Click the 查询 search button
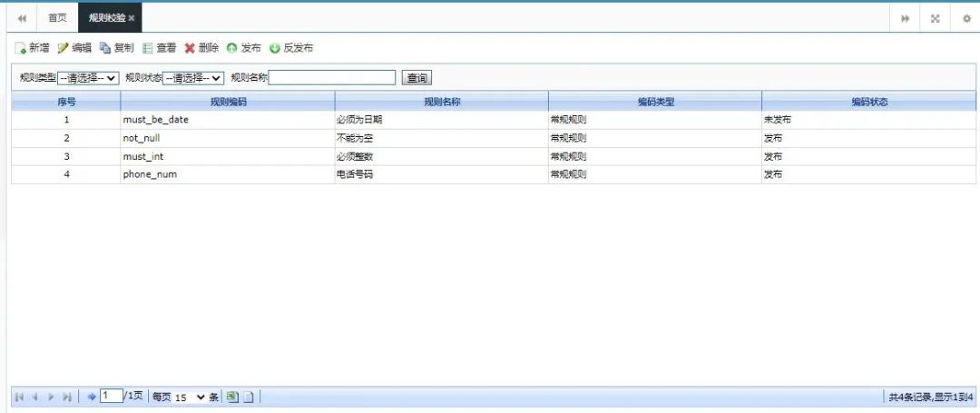This screenshot has width=980, height=413. (416, 78)
